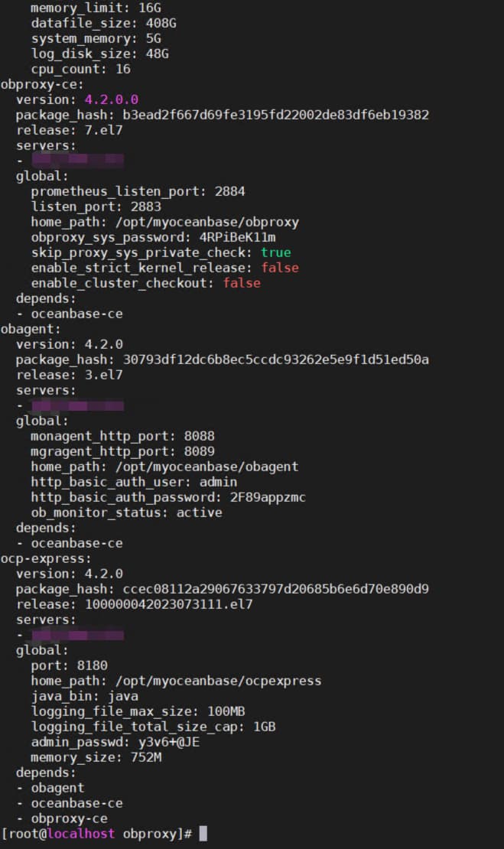This screenshot has width=504, height=849.
Task: Click the prometheus_listen_port value 2884
Action: pyautogui.click(x=230, y=191)
